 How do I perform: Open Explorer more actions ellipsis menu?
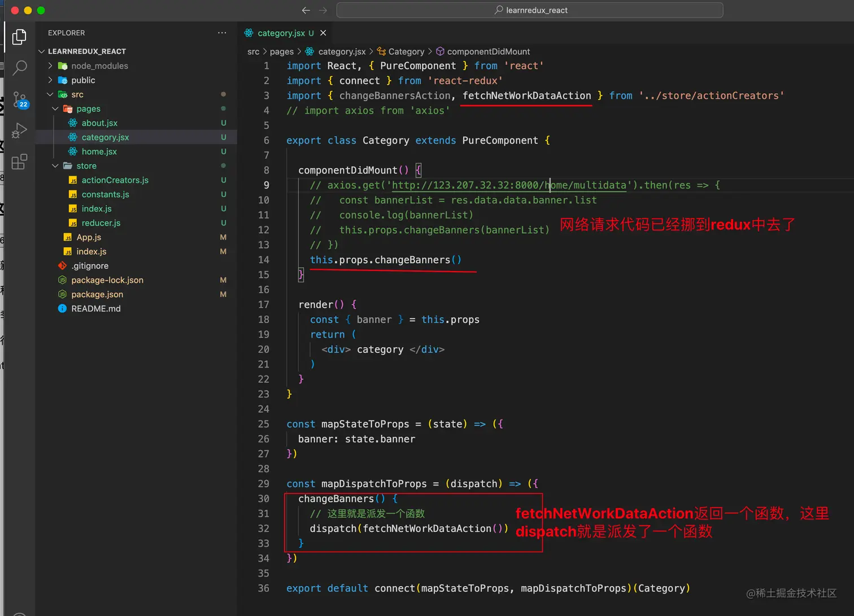[222, 33]
